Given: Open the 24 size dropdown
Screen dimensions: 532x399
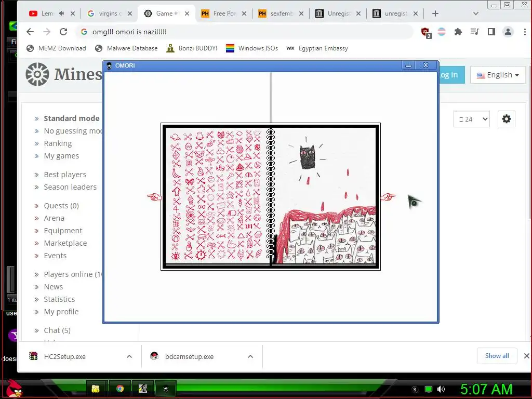Looking at the screenshot, I should [472, 119].
